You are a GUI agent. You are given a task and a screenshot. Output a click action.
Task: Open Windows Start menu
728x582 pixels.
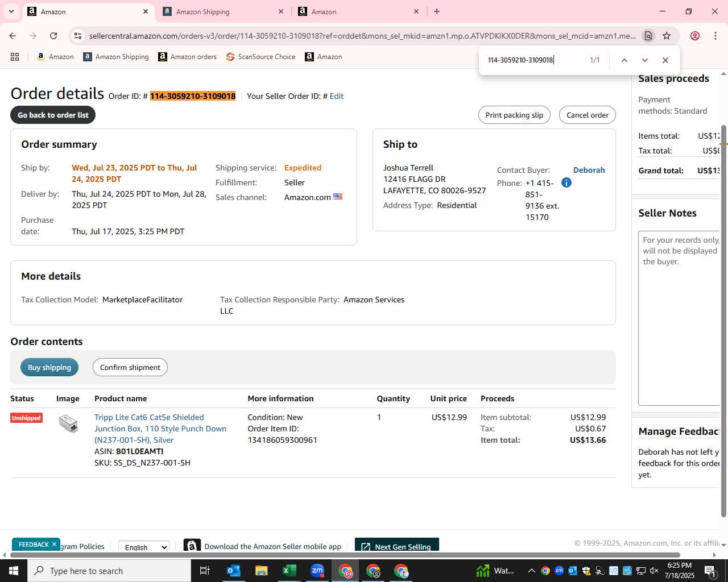click(x=14, y=571)
